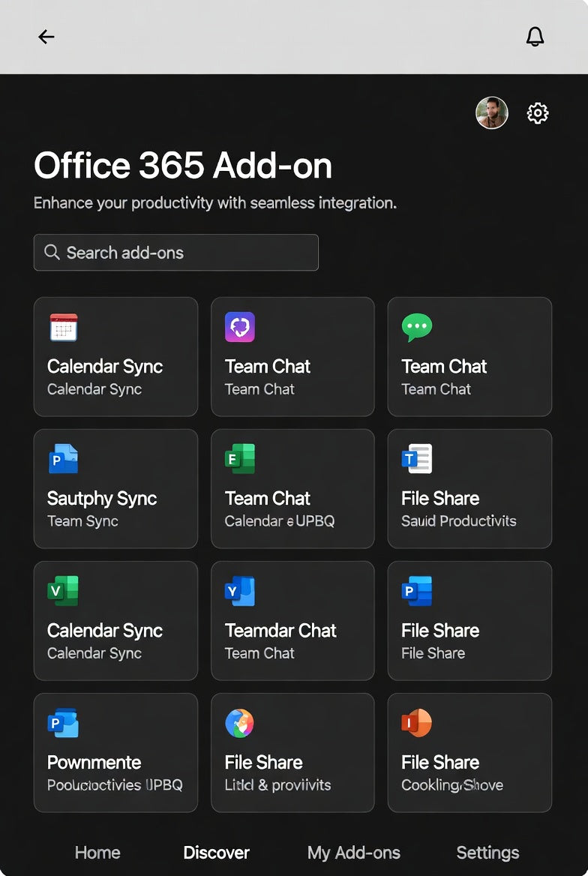Select the 'Litld & proviivits' subtitle

pyautogui.click(x=277, y=785)
